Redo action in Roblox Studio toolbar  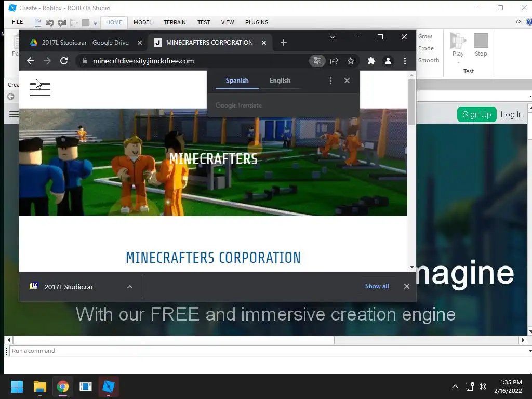pyautogui.click(x=61, y=23)
